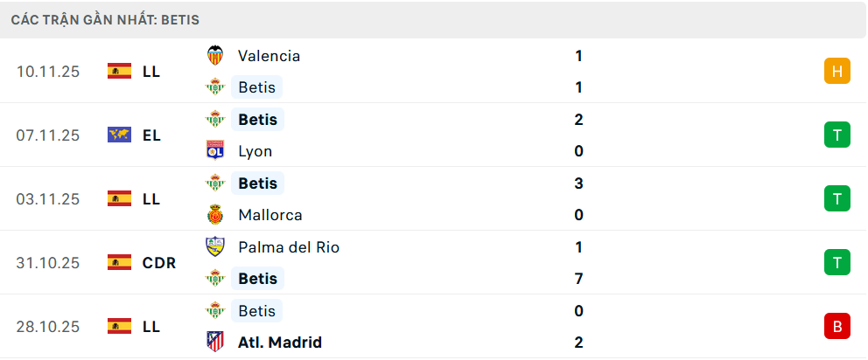Select the CDR competition label

(159, 262)
